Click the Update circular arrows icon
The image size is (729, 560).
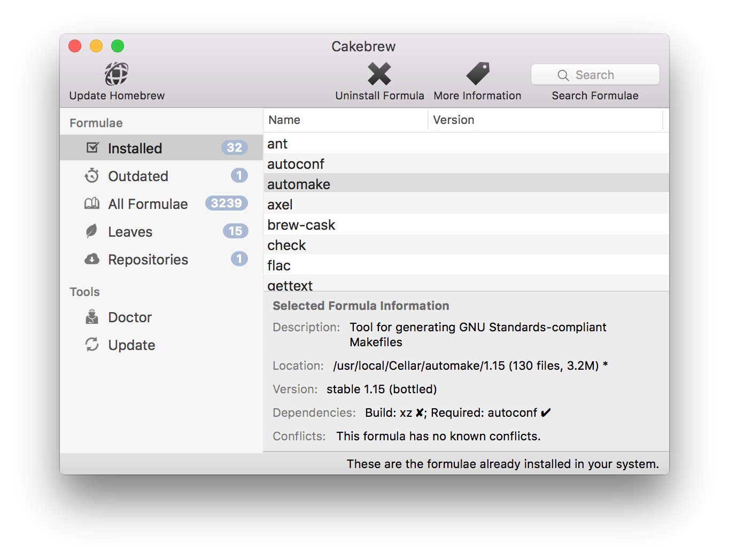pos(92,344)
